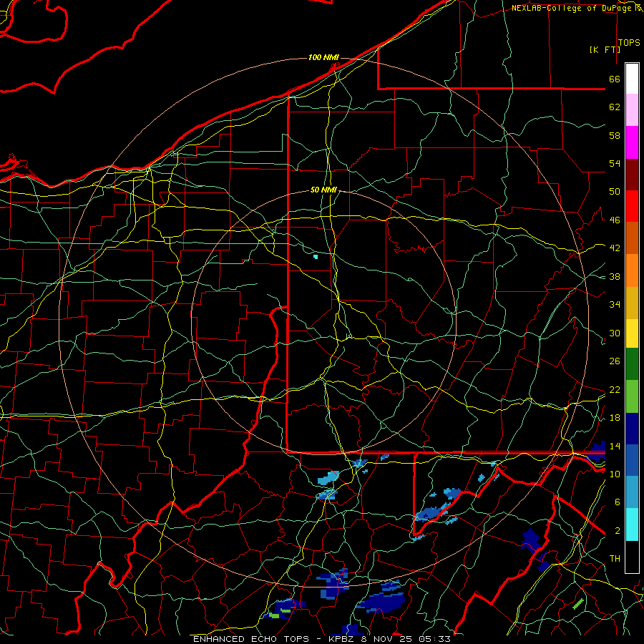This screenshot has height=644, width=644.
Task: Click the 22 legend value
Action: 615,389
